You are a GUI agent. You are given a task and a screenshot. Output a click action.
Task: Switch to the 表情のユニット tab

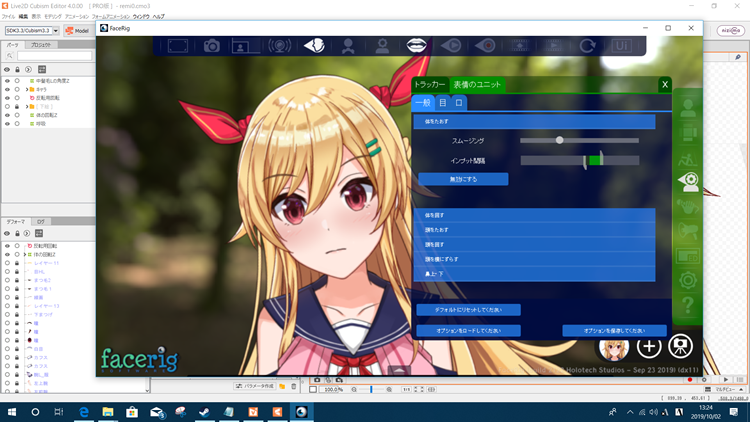pos(477,85)
